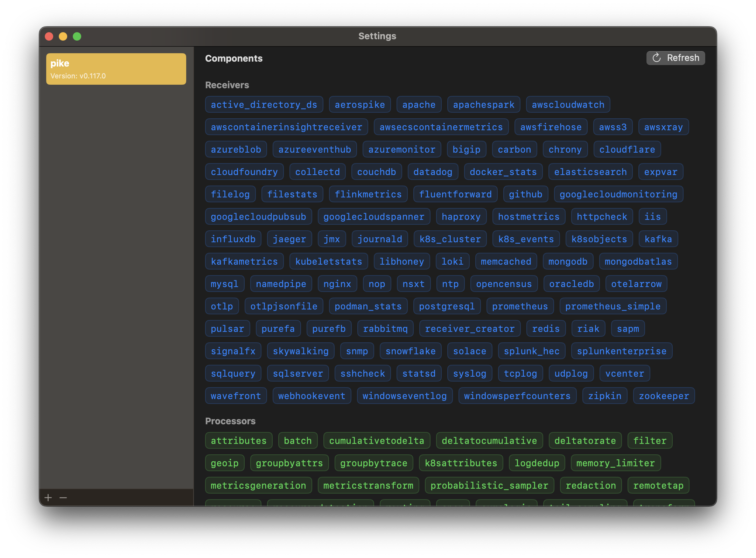Select the elasticsearch receiver tag
The image size is (756, 558).
click(590, 172)
